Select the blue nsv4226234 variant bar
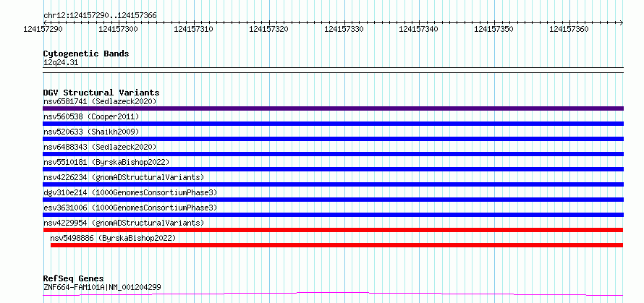 333,184
